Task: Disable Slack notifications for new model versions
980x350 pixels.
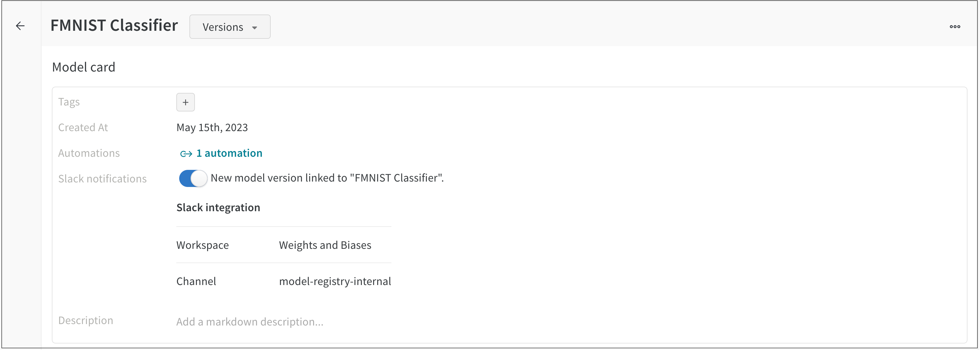Action: pos(193,178)
